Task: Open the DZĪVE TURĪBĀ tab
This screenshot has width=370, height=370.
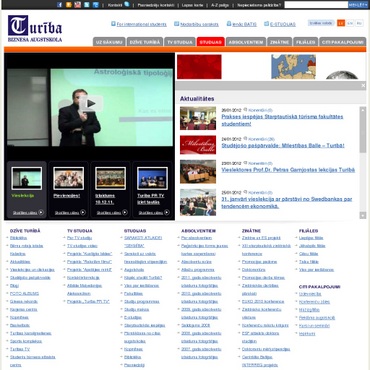Action: [145, 42]
